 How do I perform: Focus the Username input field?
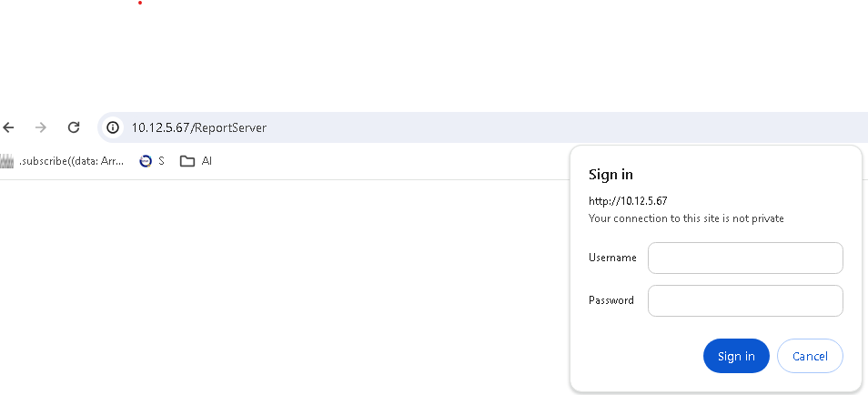coord(745,258)
